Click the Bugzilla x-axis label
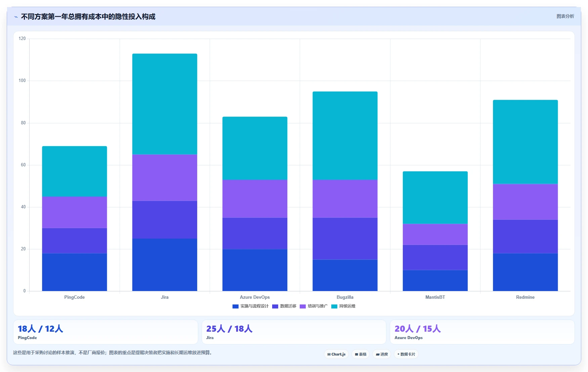Screen dimensions: 588x372 (345, 297)
